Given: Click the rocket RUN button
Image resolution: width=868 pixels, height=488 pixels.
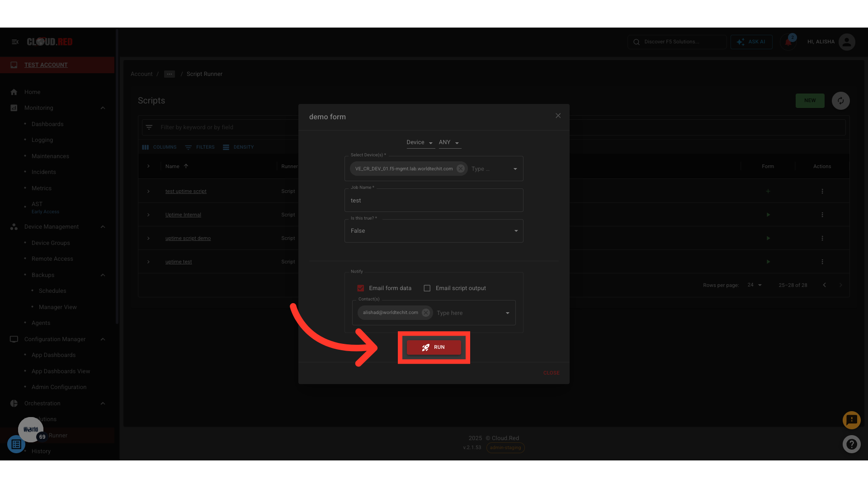Looking at the screenshot, I should coord(434,347).
